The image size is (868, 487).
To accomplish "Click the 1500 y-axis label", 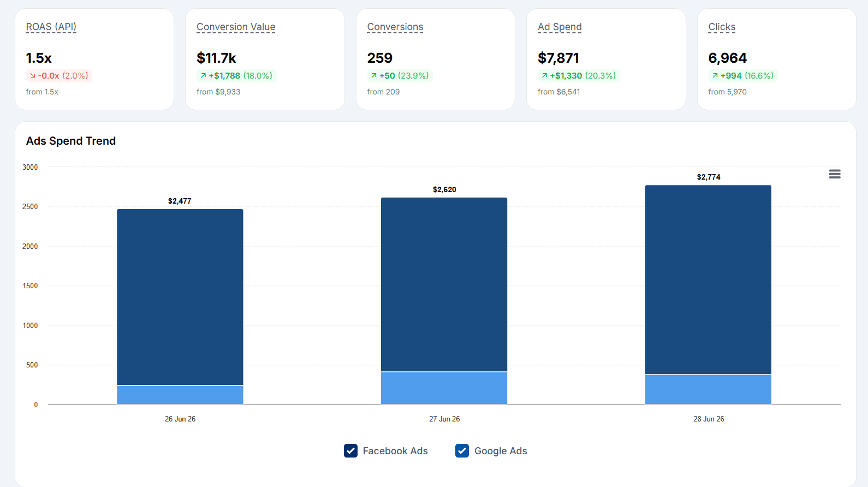I will coord(30,286).
